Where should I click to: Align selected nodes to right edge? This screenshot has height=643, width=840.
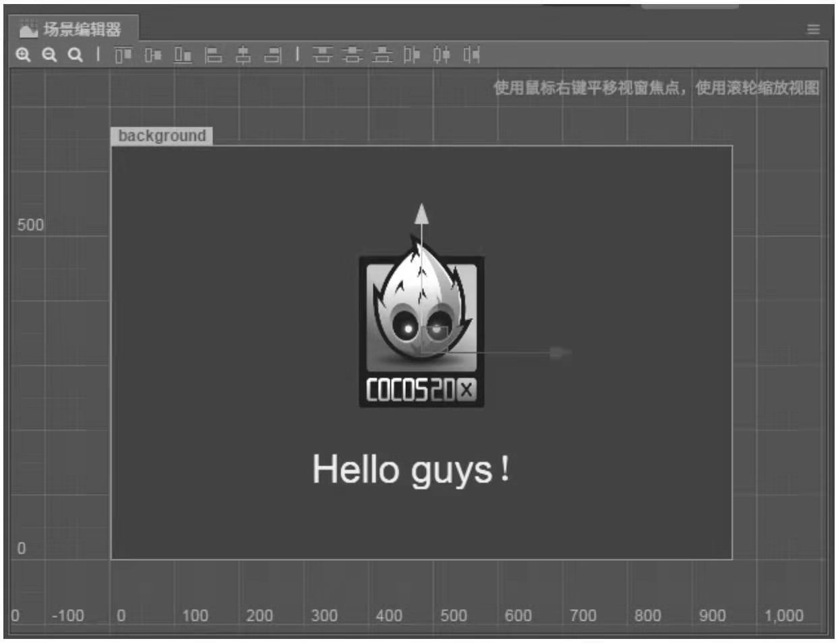point(273,55)
